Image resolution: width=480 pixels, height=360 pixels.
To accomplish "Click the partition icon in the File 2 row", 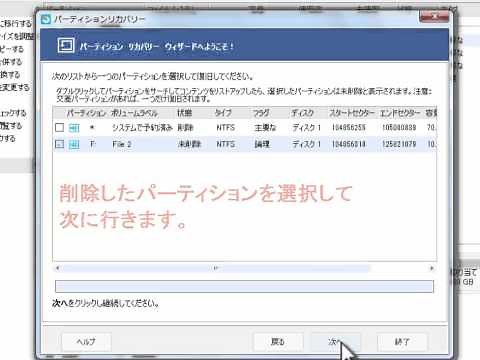I will tap(74, 144).
